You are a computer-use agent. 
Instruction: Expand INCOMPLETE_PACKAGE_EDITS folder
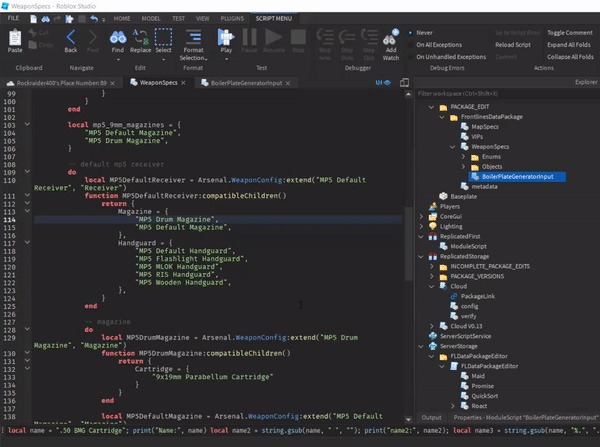431,266
